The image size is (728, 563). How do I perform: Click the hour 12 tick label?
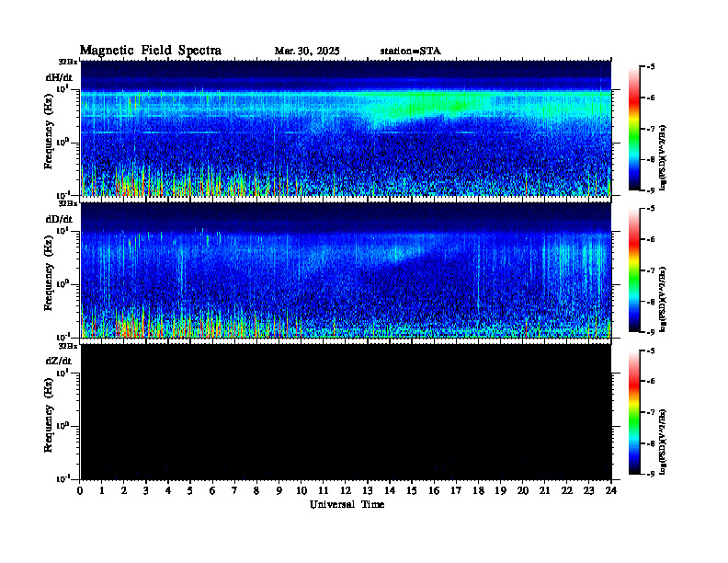click(x=346, y=491)
